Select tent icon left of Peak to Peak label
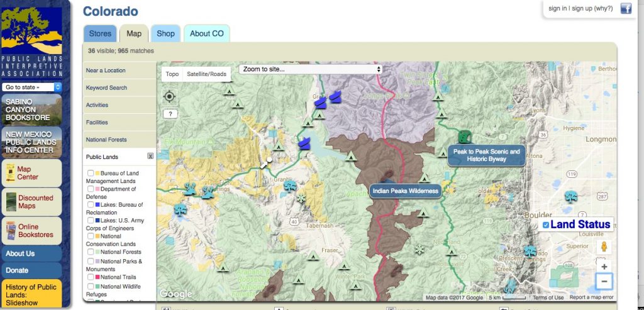Image resolution: width=644 pixels, height=310 pixels. [x=443, y=153]
